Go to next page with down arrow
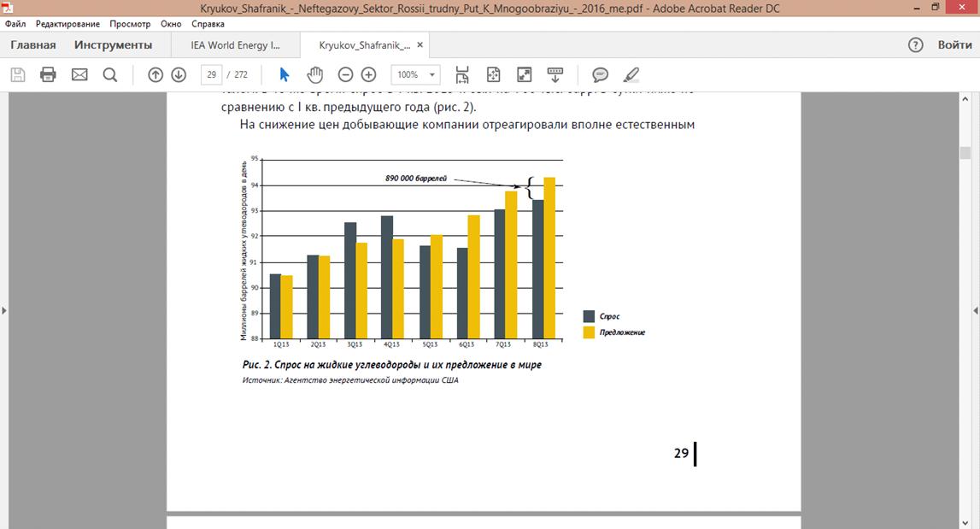This screenshot has height=529, width=980. pos(179,74)
